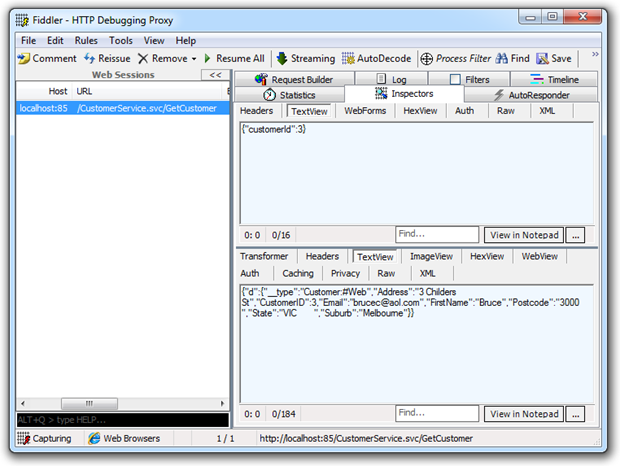
Task: Click the request Find field
Action: pyautogui.click(x=437, y=234)
